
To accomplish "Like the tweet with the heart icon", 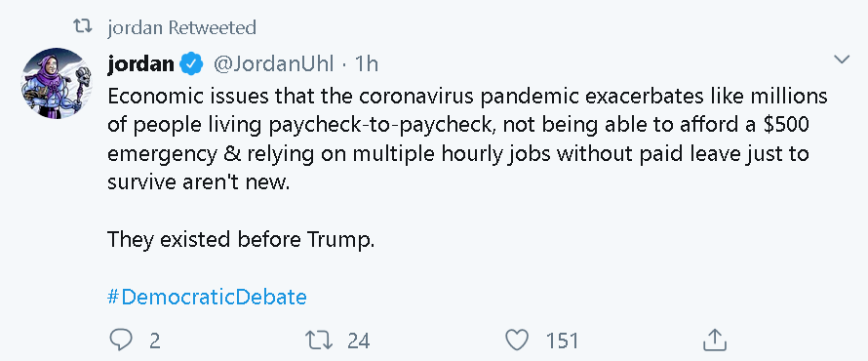I will coord(518,340).
